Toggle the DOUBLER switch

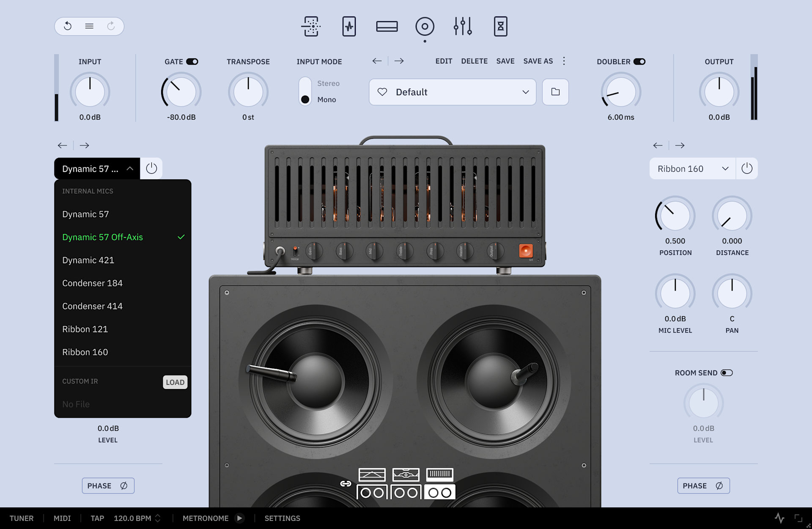click(639, 62)
